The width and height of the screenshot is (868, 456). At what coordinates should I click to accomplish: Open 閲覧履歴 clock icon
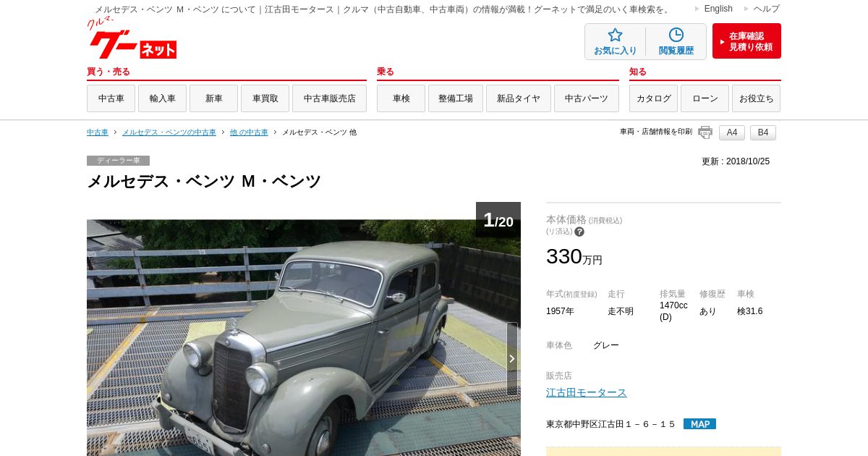[676, 35]
